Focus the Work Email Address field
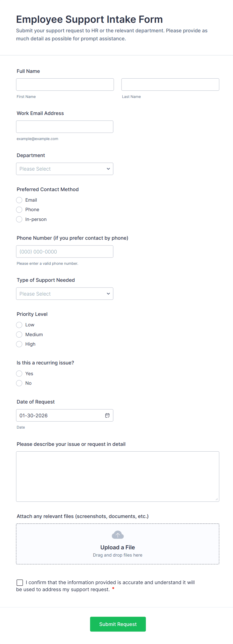The image size is (233, 644). [65, 126]
